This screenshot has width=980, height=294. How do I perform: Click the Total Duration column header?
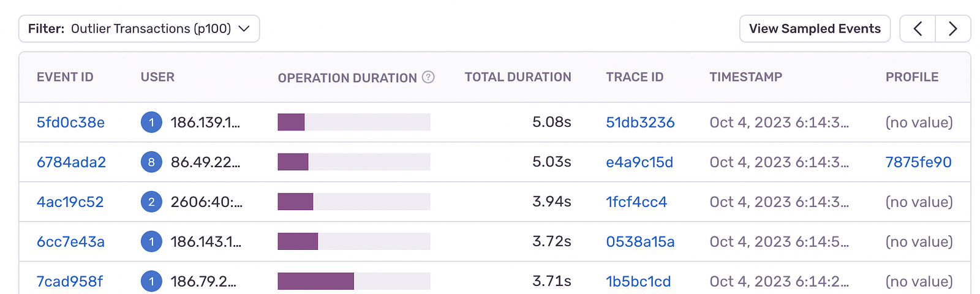[x=518, y=77]
